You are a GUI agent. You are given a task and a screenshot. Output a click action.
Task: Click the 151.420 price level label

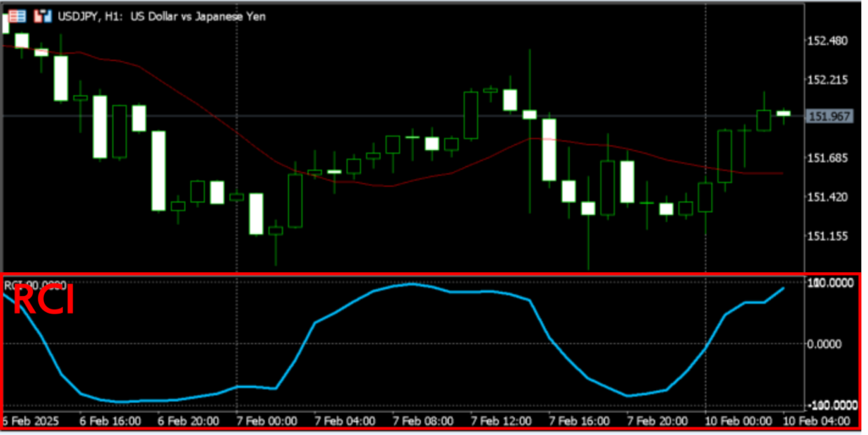point(828,197)
